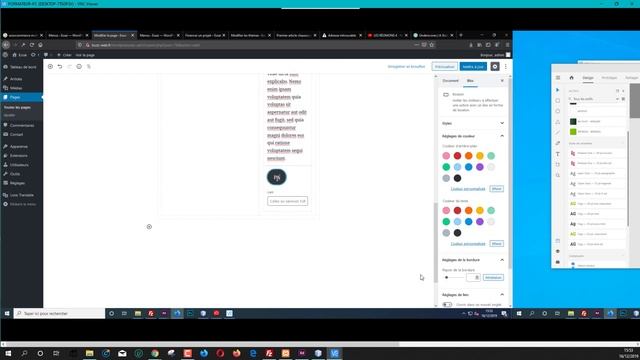Screen dimensions: 640x360
Task: Click the Mettre à jour button
Action: tap(473, 67)
